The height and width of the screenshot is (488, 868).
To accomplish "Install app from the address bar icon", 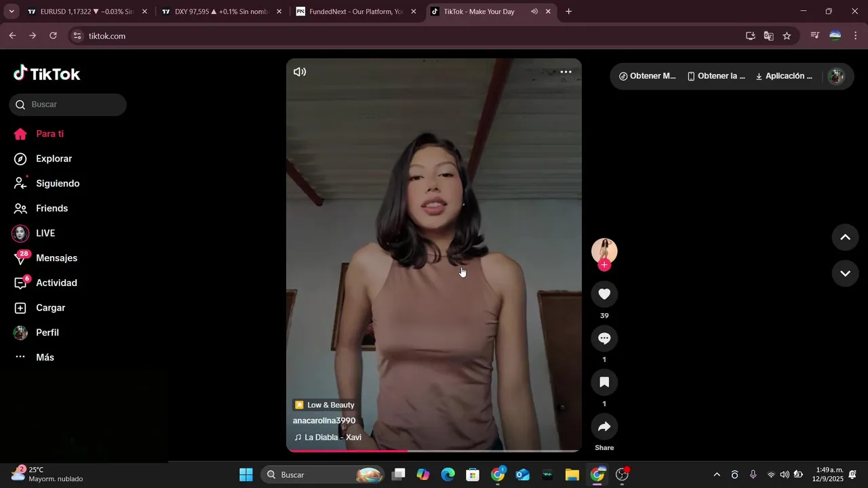I will click(750, 36).
